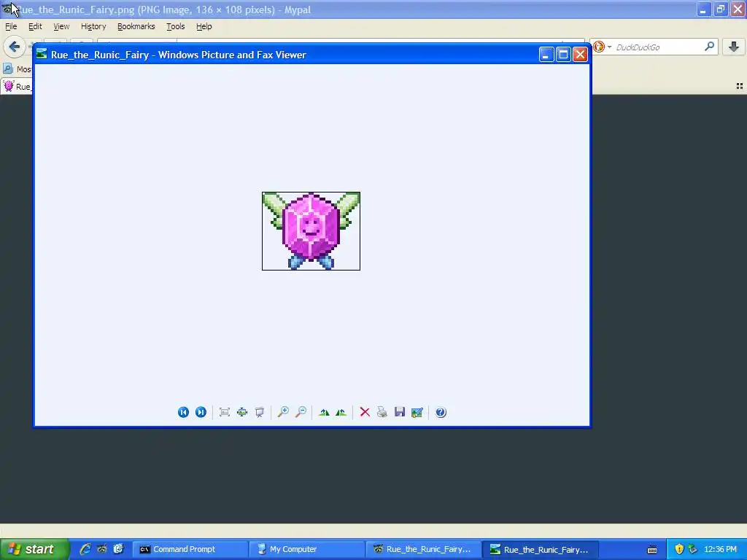Launch Mypal raccoon quick launch icon
The height and width of the screenshot is (560, 747).
pos(101,549)
